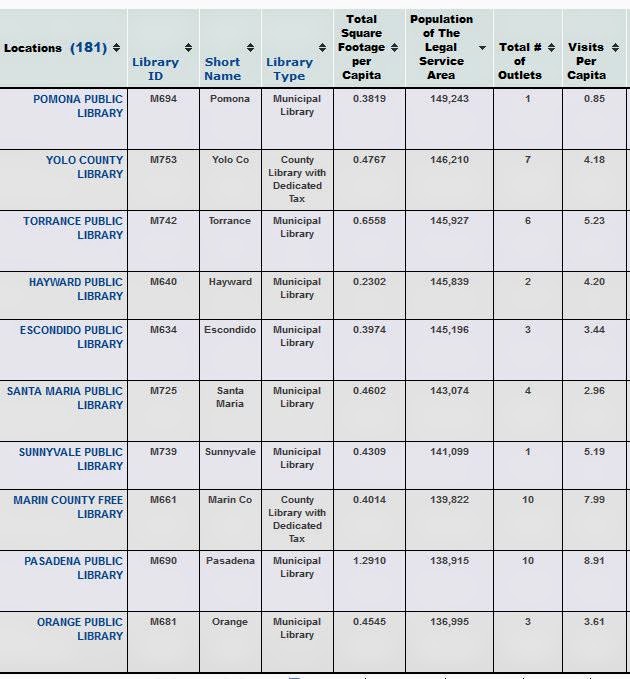Select population value 143,074
630x679 pixels.
click(x=449, y=391)
